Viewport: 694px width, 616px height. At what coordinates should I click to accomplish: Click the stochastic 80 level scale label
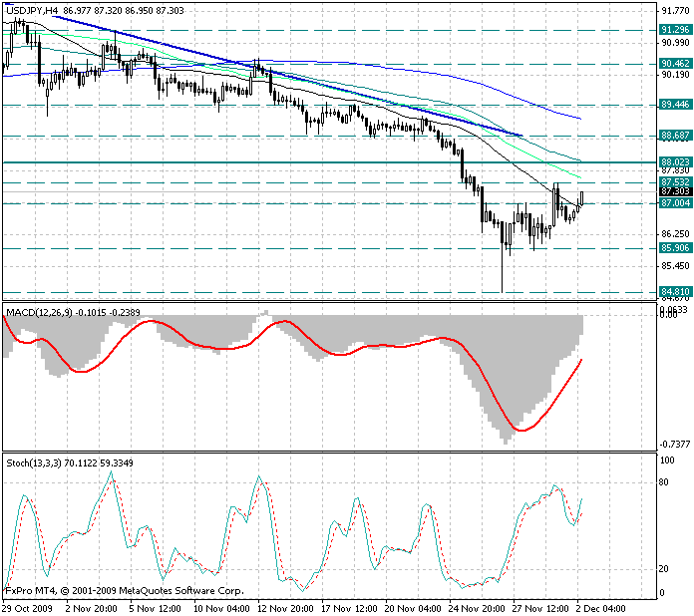(x=665, y=482)
